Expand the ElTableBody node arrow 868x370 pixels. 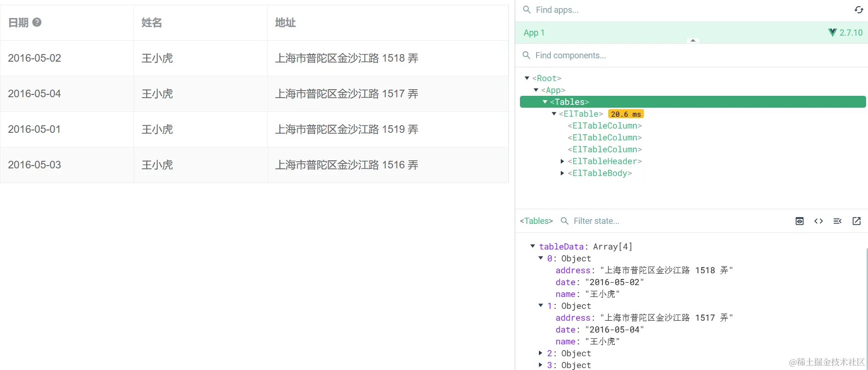(563, 173)
